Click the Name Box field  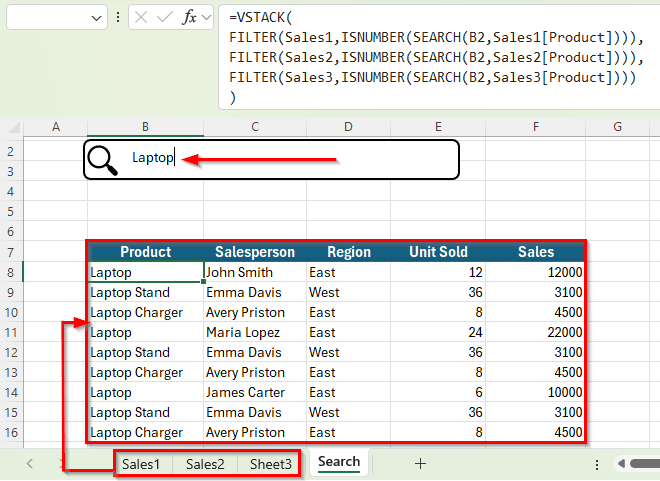tap(57, 18)
